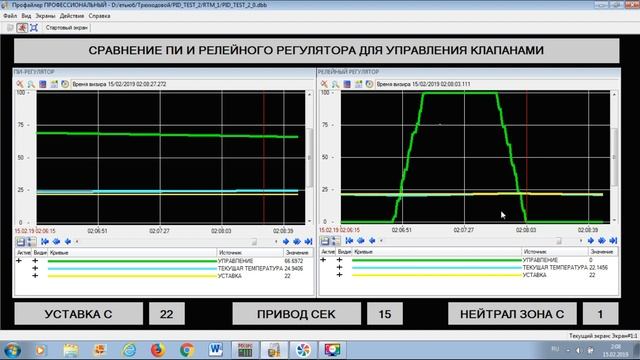640x360 pixels.
Task: Click vertical scrollbar of ПИ-РЕГУЛЯТОР chart
Action: [x=309, y=158]
